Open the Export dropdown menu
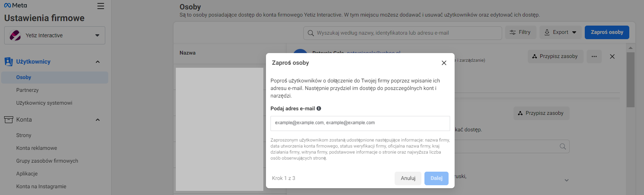This screenshot has height=195, width=644. coord(560,32)
